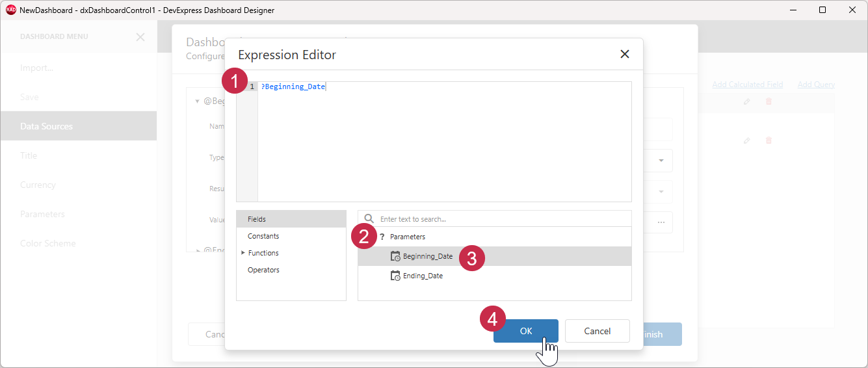This screenshot has height=368, width=868.
Task: Click the calendar icon next to Ending_Date
Action: pyautogui.click(x=395, y=276)
